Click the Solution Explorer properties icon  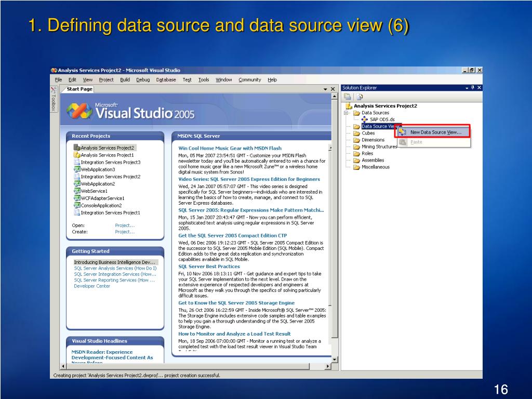pyautogui.click(x=348, y=97)
